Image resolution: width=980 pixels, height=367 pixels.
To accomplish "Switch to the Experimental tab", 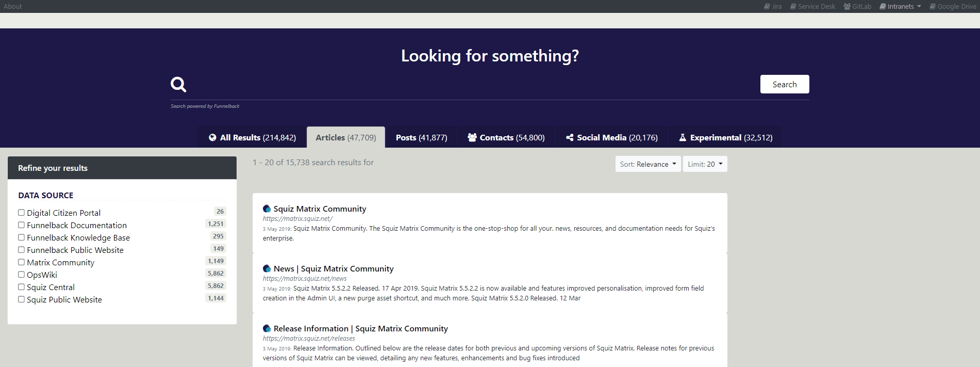I will (725, 138).
